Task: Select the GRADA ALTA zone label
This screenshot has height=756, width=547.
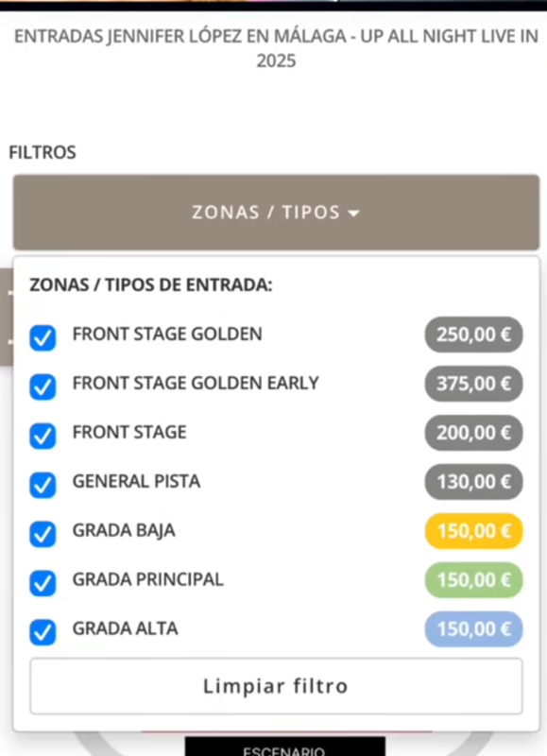Action: click(x=126, y=628)
